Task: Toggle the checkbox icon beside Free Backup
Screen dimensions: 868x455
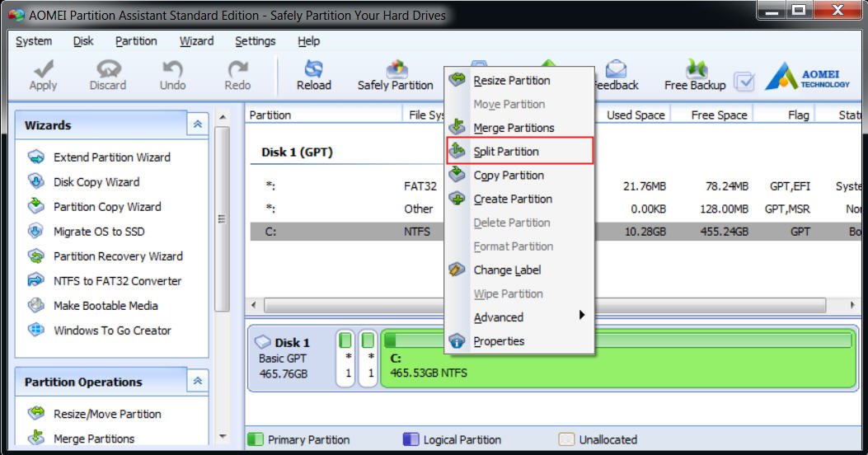Action: (744, 82)
